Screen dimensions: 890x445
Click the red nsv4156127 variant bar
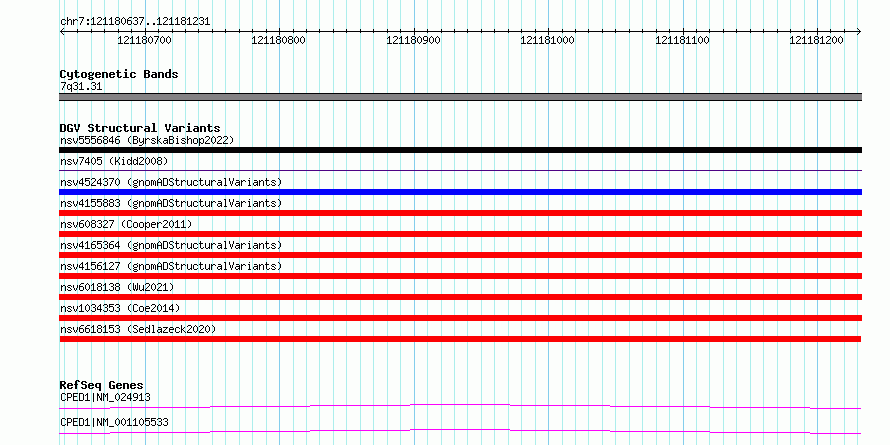pyautogui.click(x=460, y=276)
